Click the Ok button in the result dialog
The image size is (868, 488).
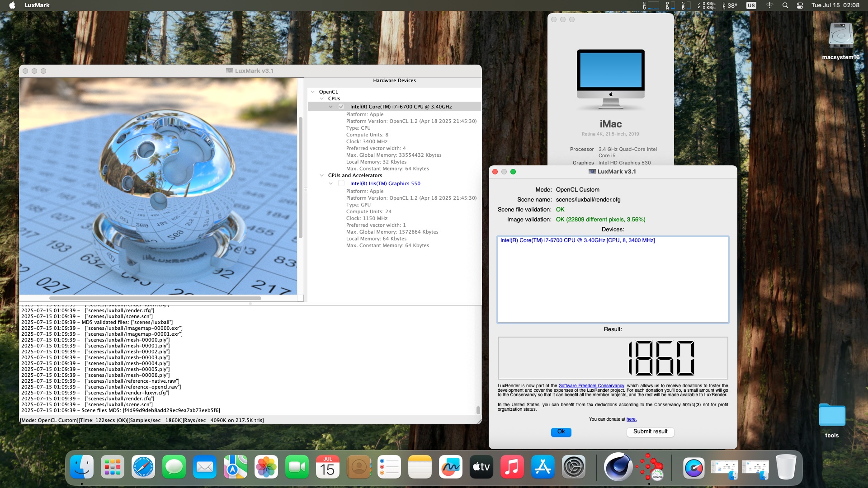pyautogui.click(x=561, y=432)
